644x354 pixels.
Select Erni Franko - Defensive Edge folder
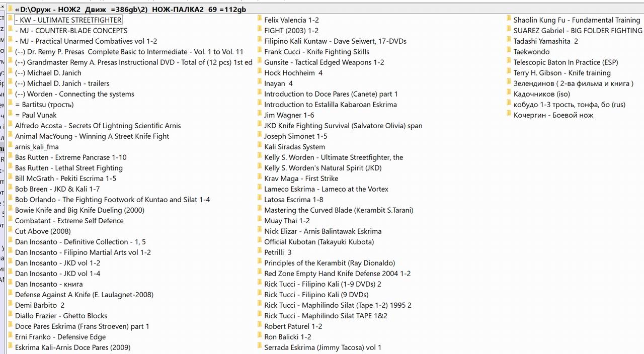(x=60, y=337)
